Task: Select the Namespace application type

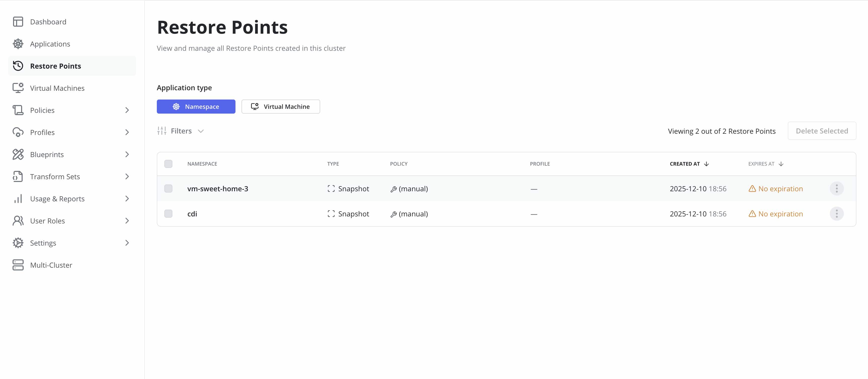Action: pyautogui.click(x=196, y=107)
